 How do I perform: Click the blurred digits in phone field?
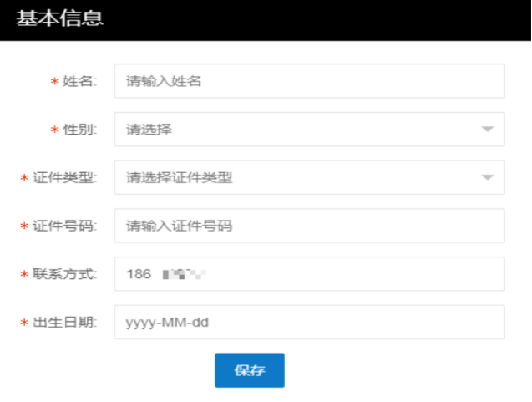point(185,274)
